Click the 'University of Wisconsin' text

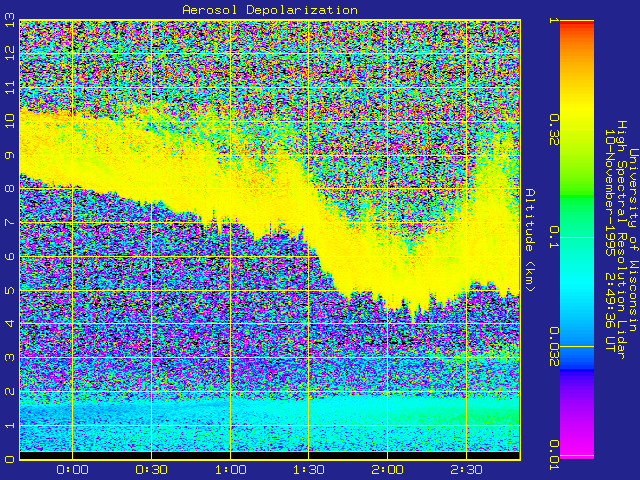pyautogui.click(x=633, y=240)
